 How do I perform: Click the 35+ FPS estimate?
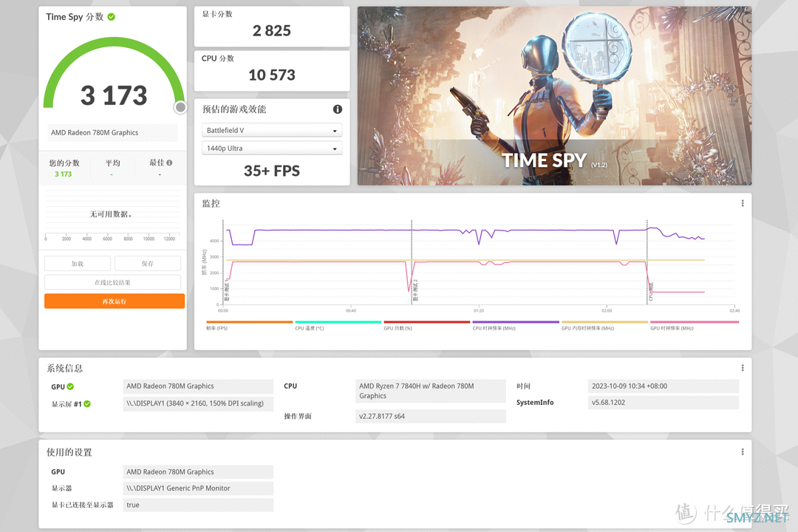(272, 171)
